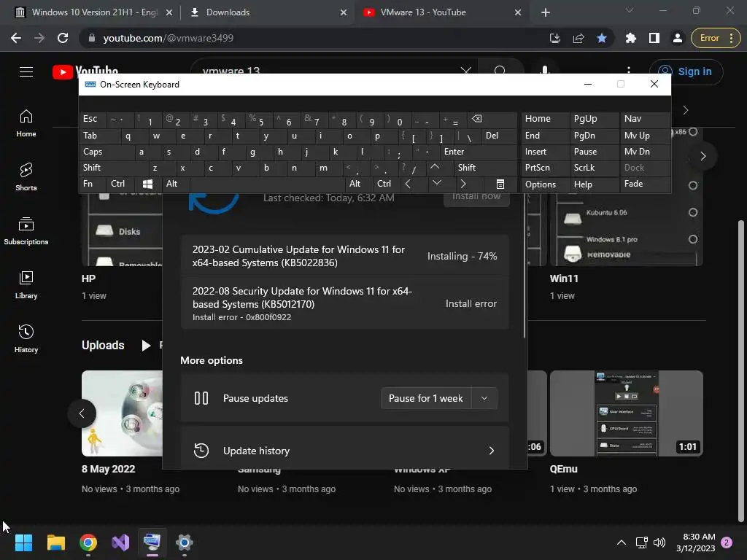Click the Enter key on On-Screen Keyboard
Viewport: 747px width, 560px height.
pos(479,152)
